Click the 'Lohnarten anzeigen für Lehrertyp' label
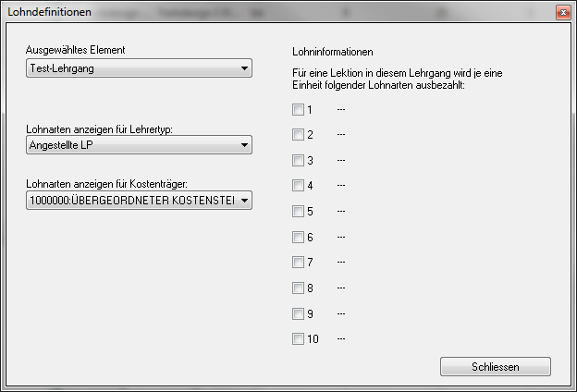Screen dimensions: 577x392 [101, 129]
